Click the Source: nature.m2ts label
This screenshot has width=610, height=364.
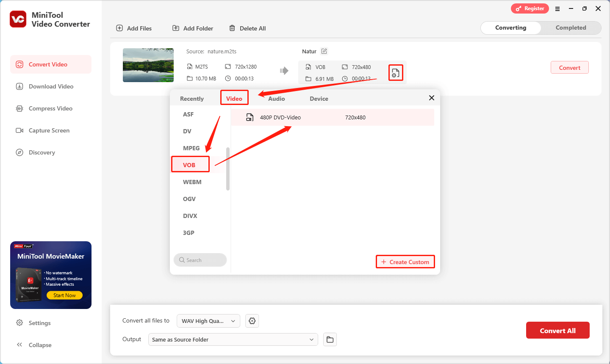pos(211,51)
